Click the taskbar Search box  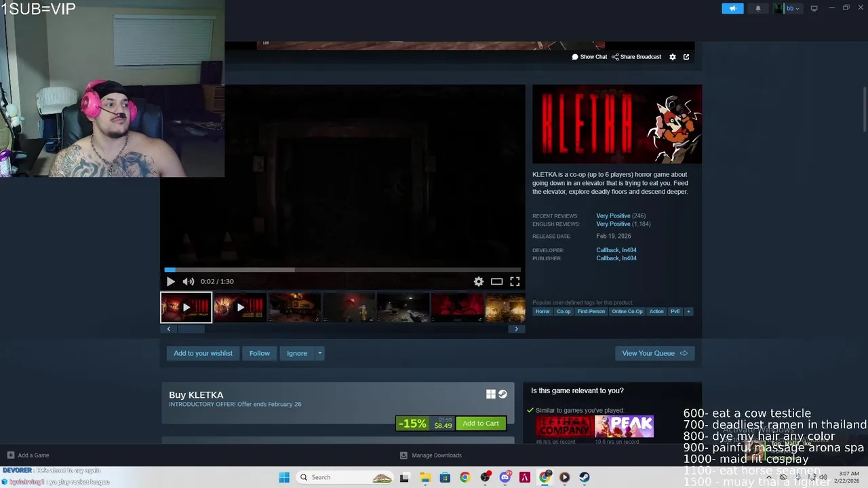point(345,477)
